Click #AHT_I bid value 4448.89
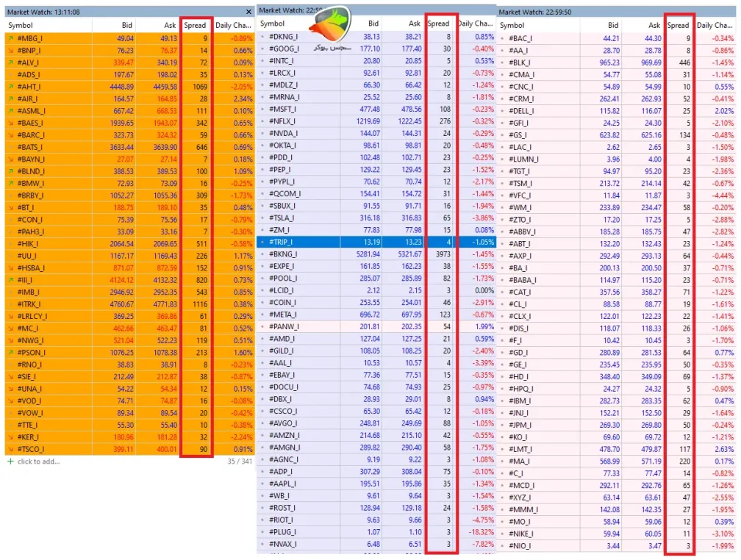This screenshot has width=741, height=560. (121, 87)
